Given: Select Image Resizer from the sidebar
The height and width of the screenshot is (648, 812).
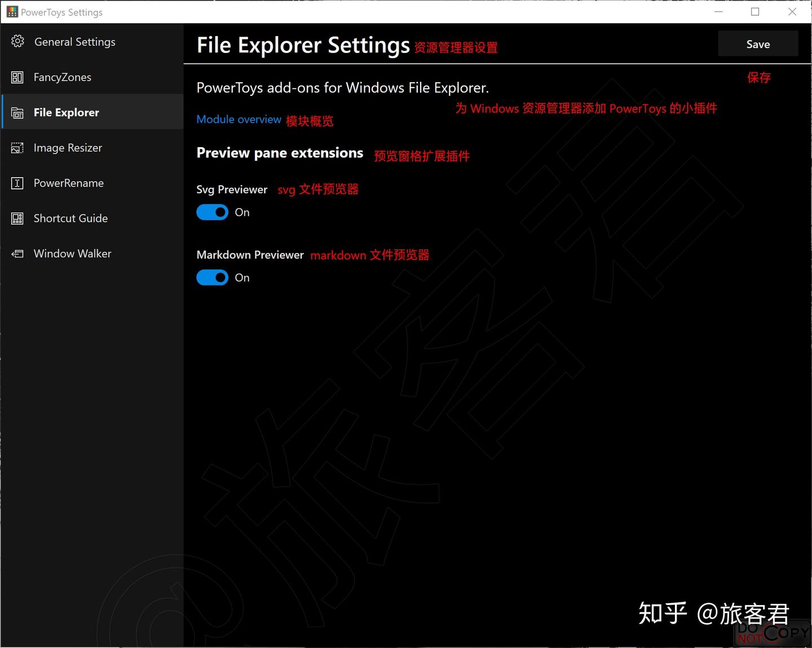Looking at the screenshot, I should [x=68, y=147].
